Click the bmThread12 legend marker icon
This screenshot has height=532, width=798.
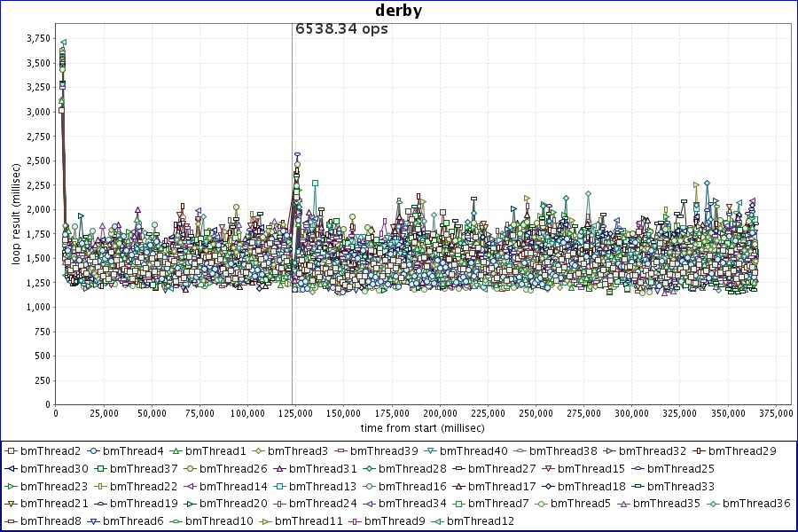(x=437, y=521)
